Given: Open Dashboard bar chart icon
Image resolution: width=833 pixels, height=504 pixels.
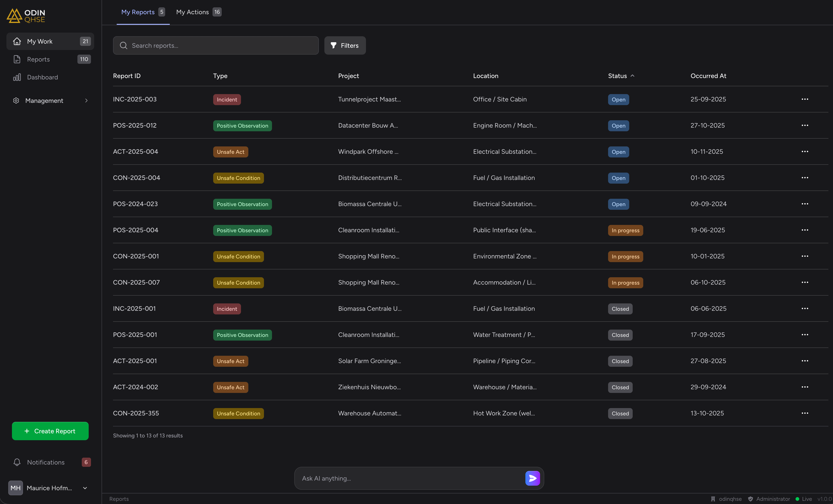Looking at the screenshot, I should click(x=17, y=77).
